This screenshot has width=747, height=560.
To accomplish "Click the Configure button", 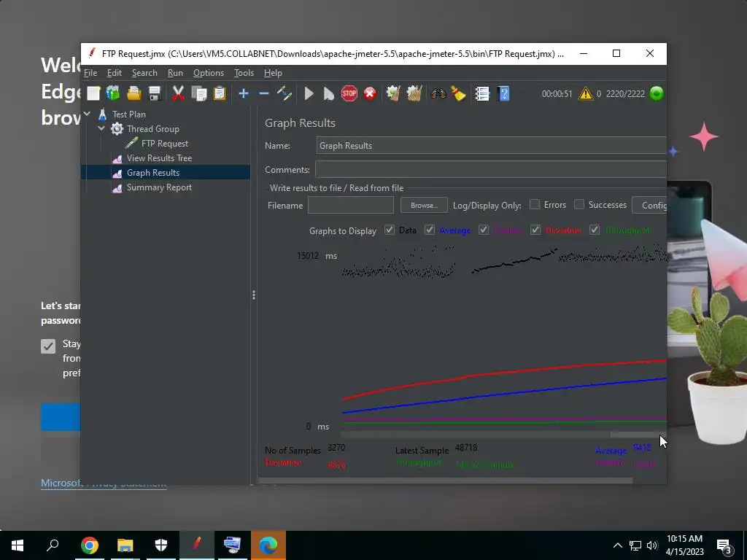I will 649,205.
